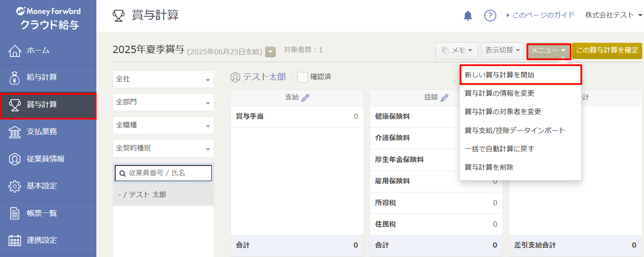Image resolution: width=644 pixels, height=257 pixels.
Task: Open the このページのガイド link
Action: tap(540, 15)
